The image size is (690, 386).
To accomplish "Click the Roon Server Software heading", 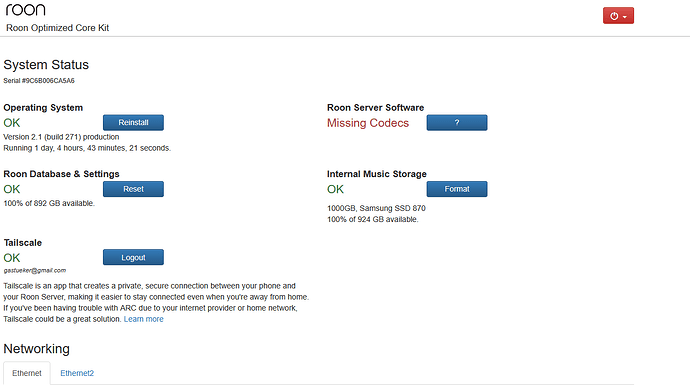I will tap(375, 108).
